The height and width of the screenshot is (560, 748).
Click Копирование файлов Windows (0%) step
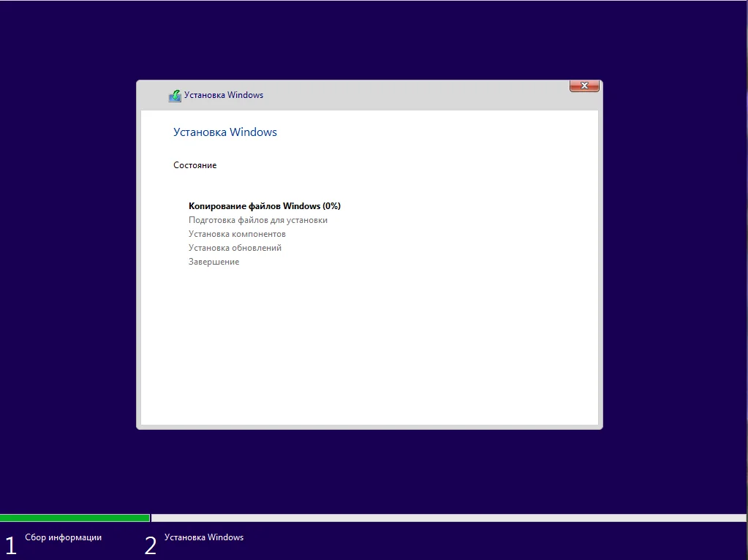[265, 206]
